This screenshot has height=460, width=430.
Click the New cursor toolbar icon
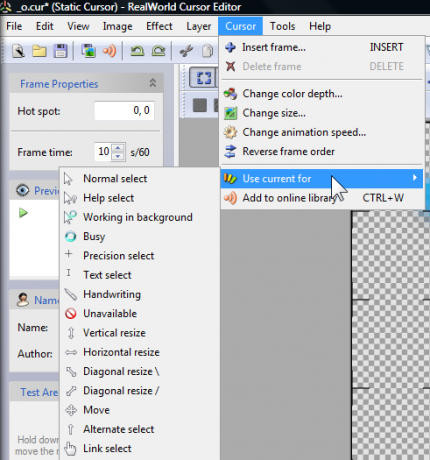(x=19, y=51)
